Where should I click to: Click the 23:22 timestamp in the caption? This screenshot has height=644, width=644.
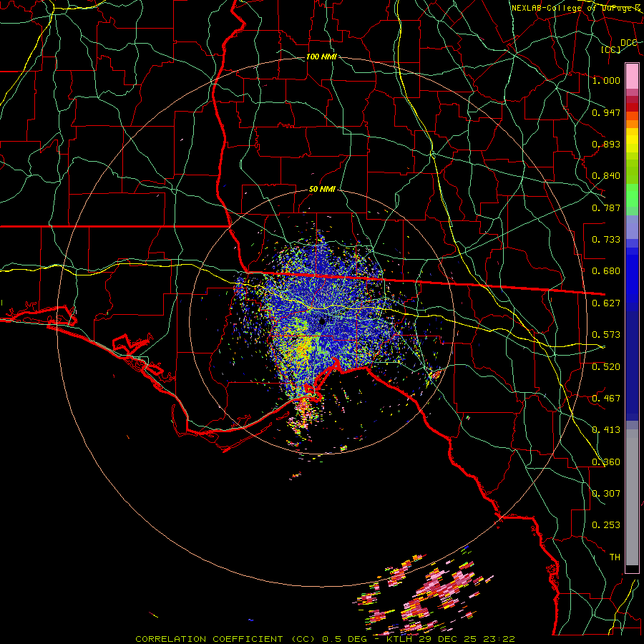[500, 639]
